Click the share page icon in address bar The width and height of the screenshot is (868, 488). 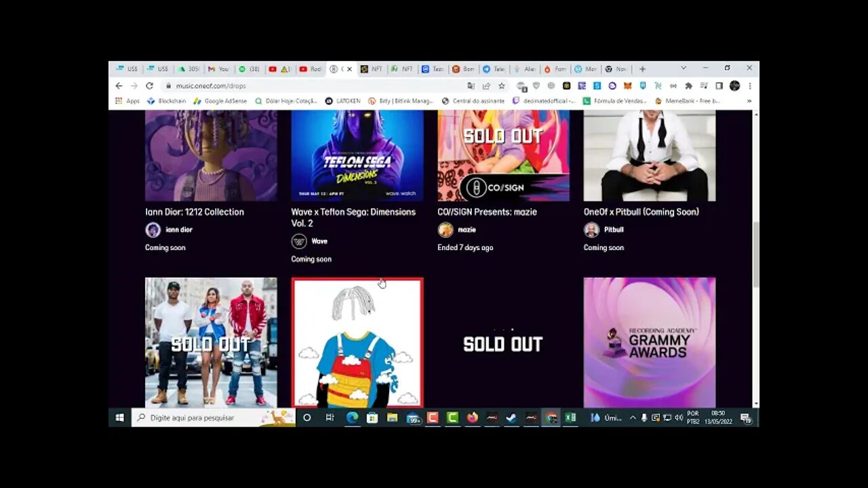(486, 86)
